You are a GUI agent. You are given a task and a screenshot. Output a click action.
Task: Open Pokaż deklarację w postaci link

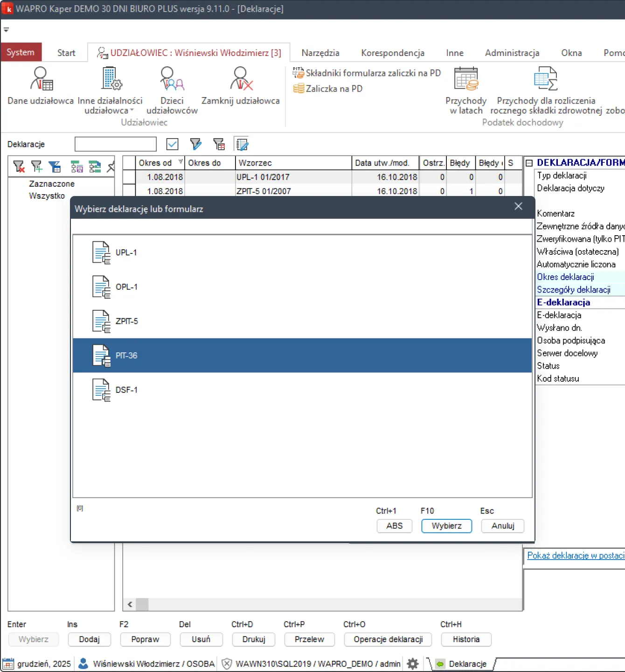tap(576, 555)
